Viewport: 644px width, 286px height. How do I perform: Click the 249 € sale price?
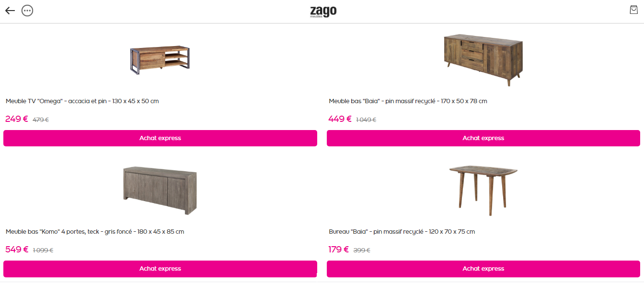pyautogui.click(x=17, y=119)
